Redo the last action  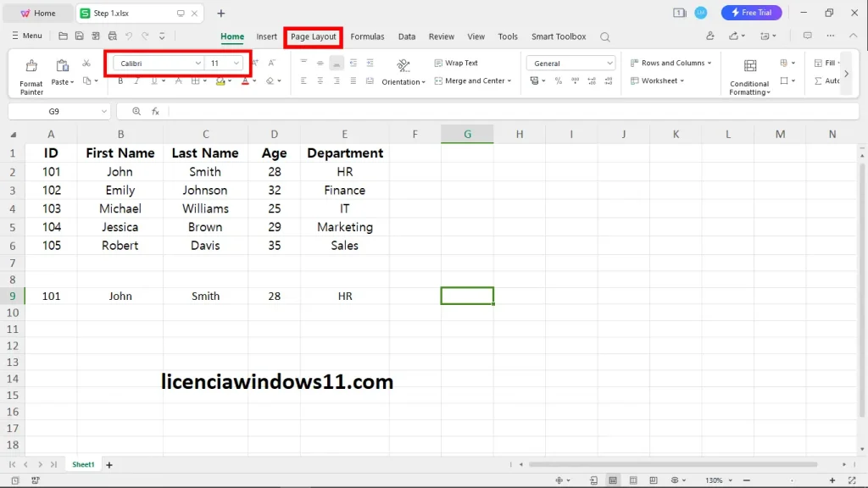pyautogui.click(x=145, y=36)
